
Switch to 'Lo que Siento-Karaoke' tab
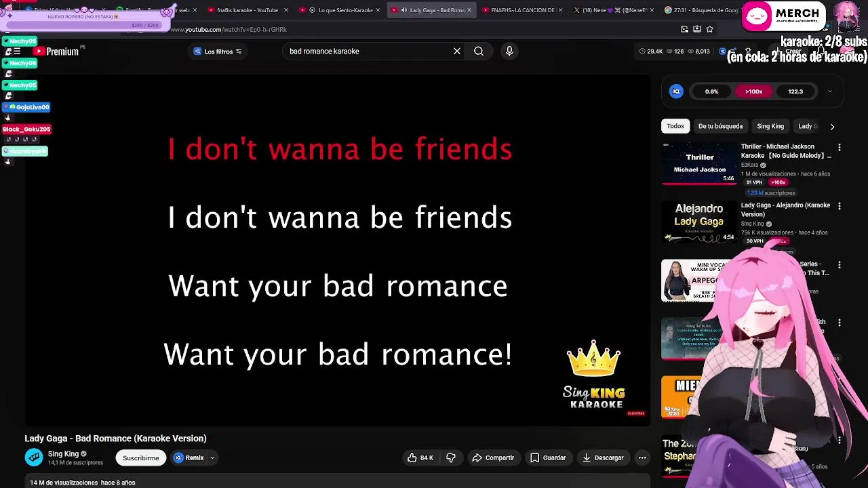coord(339,10)
